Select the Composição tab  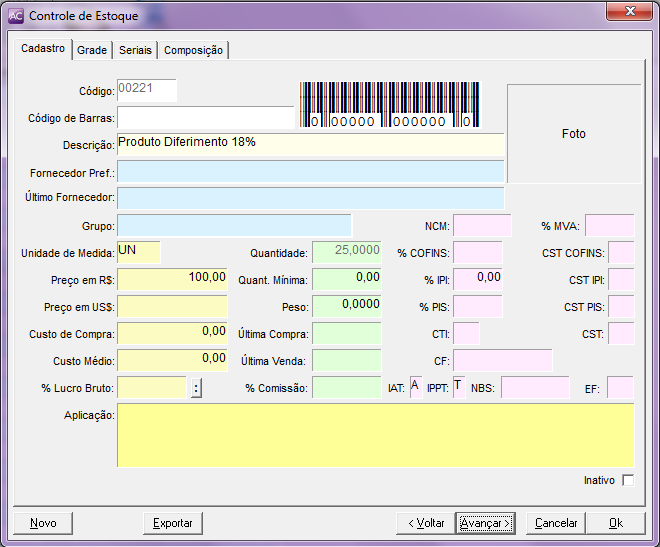tap(193, 50)
